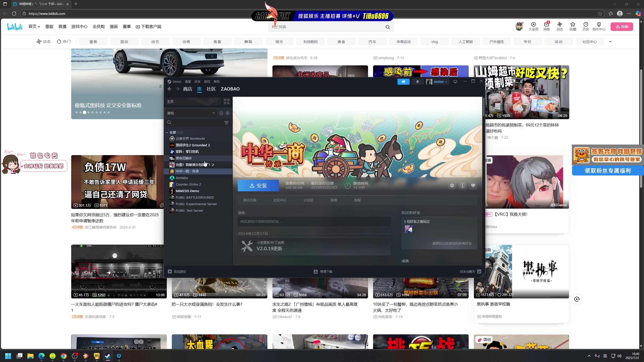Image resolution: width=644 pixels, height=362 pixels.
Task: Click Steam forward navigation arrow
Action: point(178,89)
